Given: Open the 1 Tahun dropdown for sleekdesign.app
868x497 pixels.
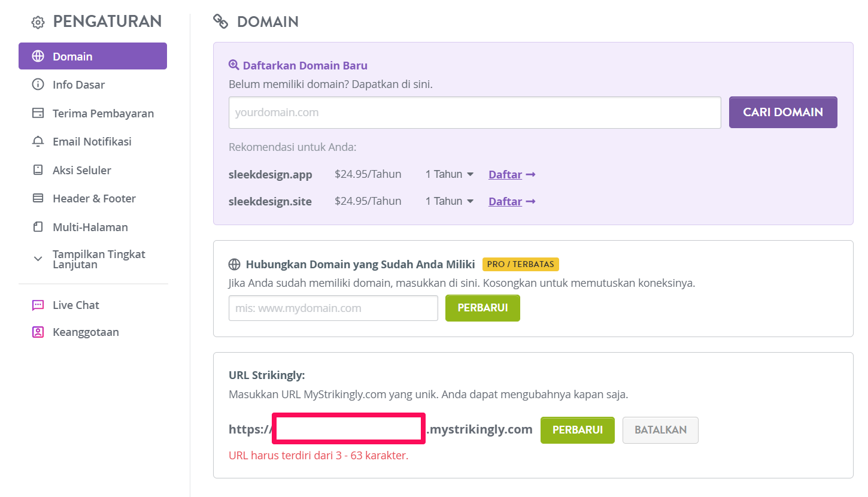Looking at the screenshot, I should point(450,174).
